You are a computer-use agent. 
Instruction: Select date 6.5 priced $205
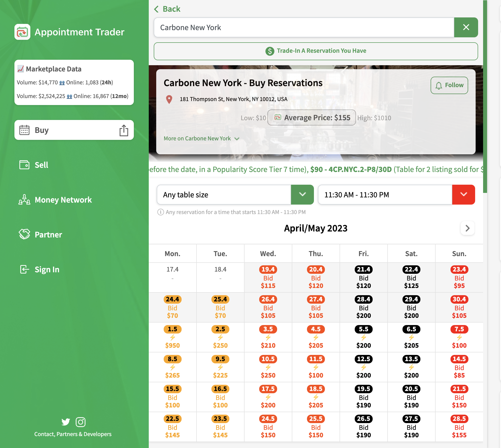(x=411, y=337)
